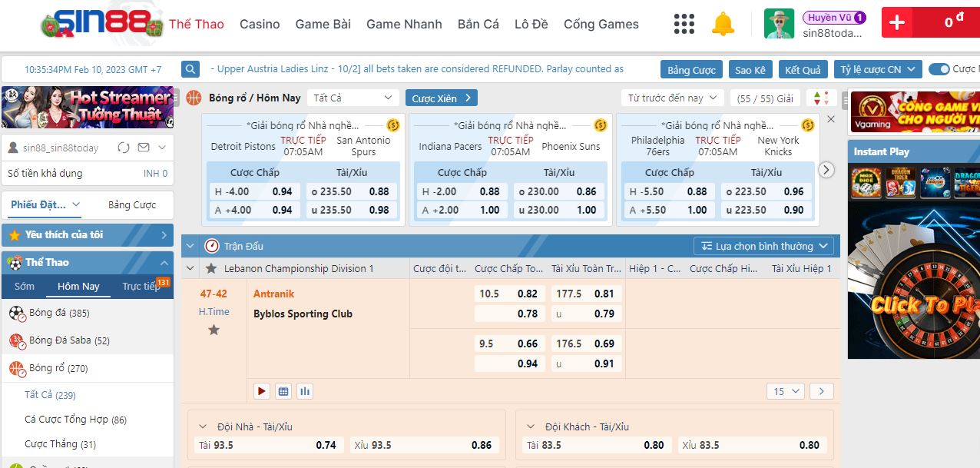980x468 pixels.
Task: Star the Antranik vs Byblos match
Action: coord(214,330)
